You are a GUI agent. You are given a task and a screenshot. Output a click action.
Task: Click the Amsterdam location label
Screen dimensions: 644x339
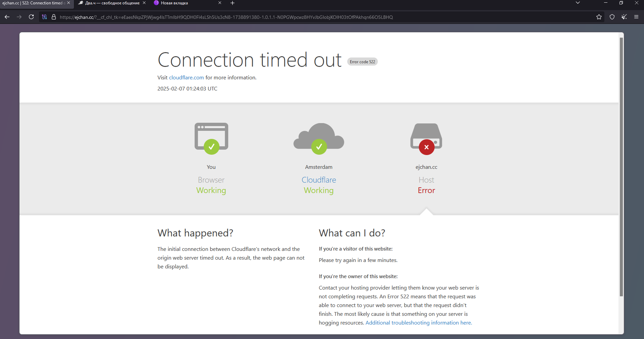(319, 167)
